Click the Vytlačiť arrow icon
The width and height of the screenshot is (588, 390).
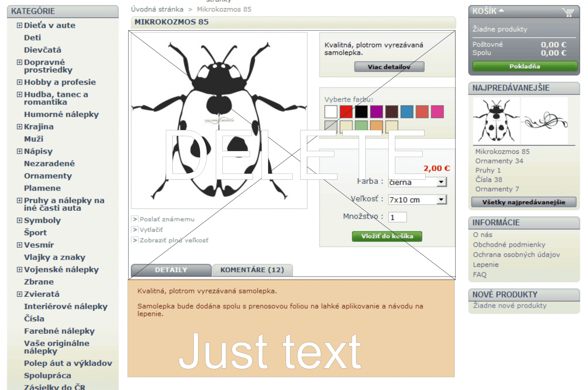coord(135,230)
